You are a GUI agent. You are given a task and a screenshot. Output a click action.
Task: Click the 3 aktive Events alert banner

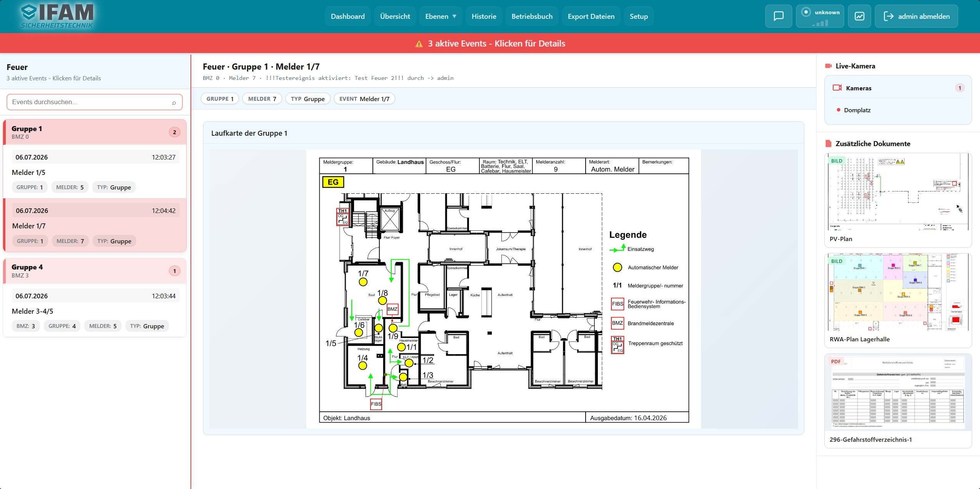[x=490, y=43]
